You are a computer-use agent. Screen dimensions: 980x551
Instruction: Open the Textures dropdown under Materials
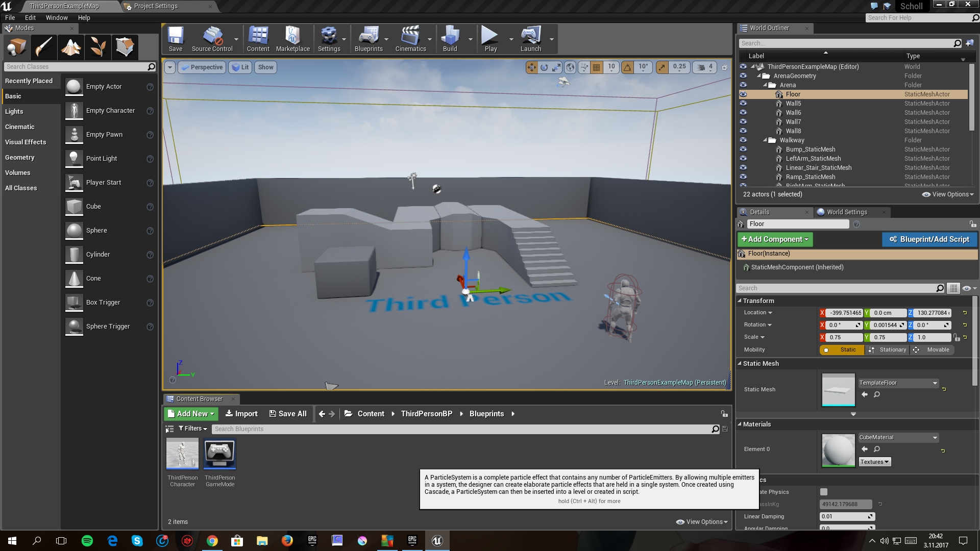point(875,462)
